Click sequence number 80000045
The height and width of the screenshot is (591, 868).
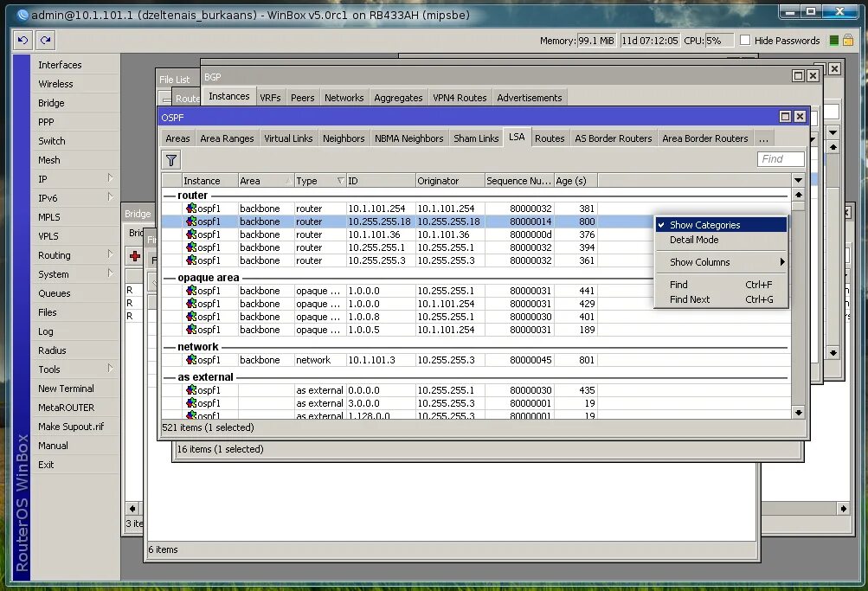click(x=530, y=360)
